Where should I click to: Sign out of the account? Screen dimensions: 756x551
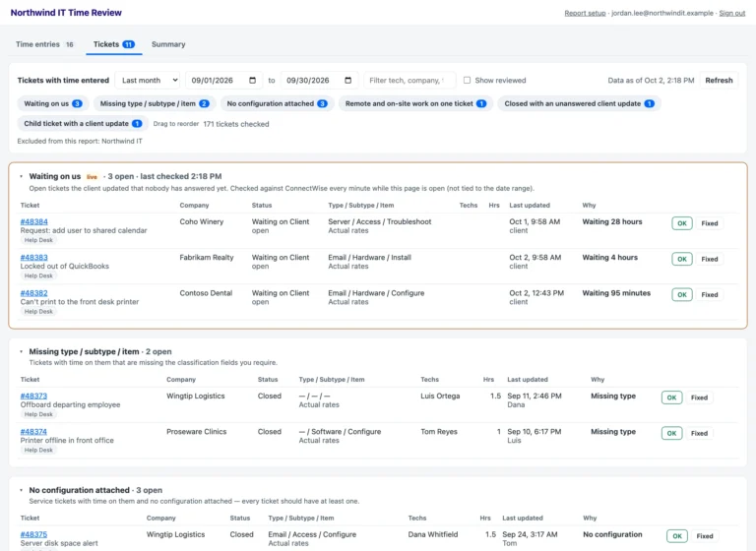pyautogui.click(x=732, y=13)
